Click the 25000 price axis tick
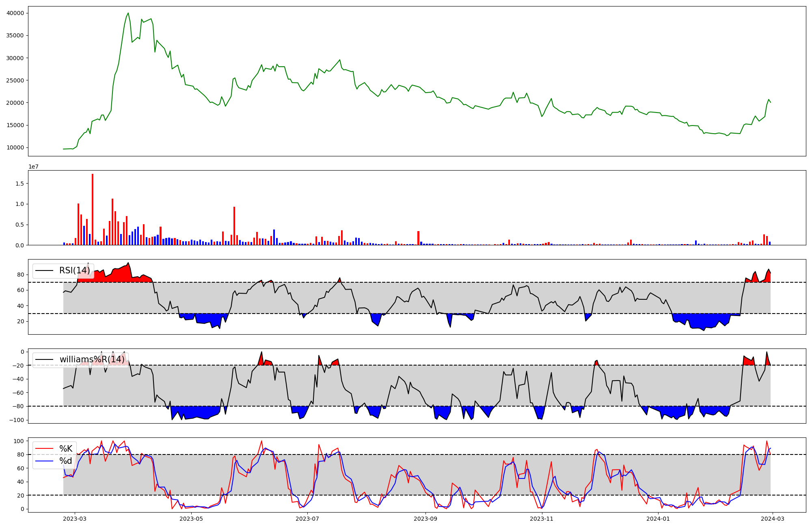Screen dimensions: 812x528 [x=15, y=80]
